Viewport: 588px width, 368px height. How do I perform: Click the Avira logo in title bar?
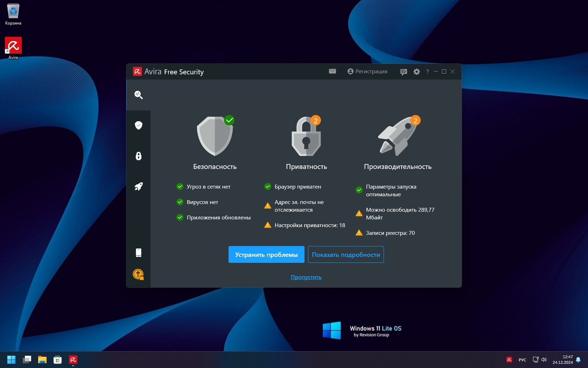tap(137, 72)
